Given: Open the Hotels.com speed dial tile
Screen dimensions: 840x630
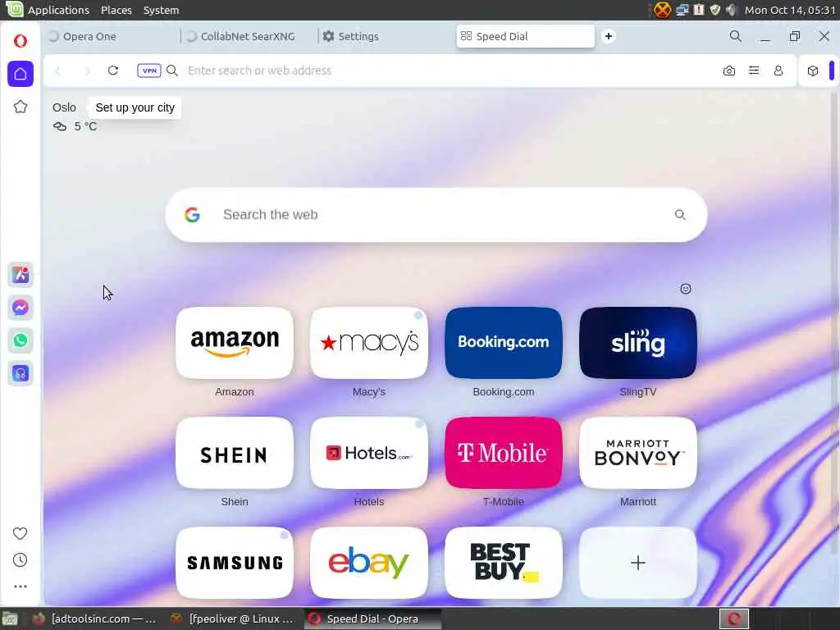Looking at the screenshot, I should (369, 453).
